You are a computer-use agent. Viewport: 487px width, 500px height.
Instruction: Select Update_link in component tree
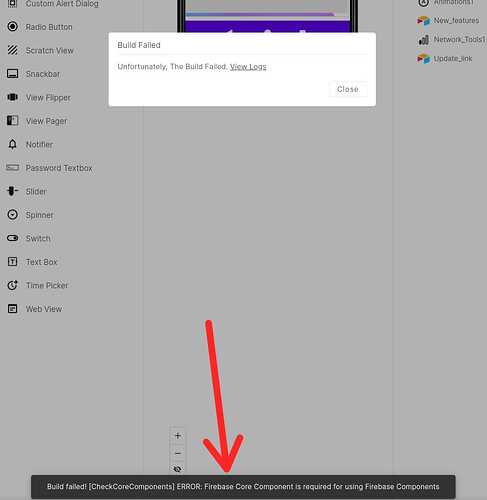tap(445, 59)
